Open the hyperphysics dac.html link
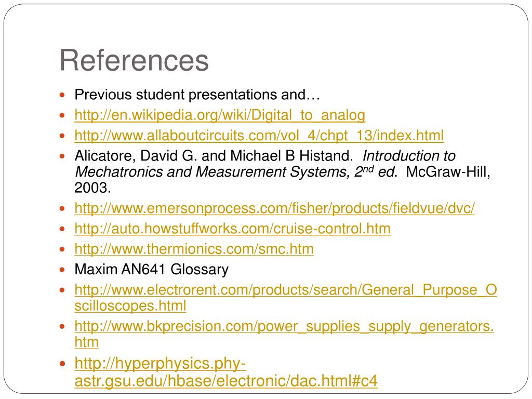The width and height of the screenshot is (532, 399). (x=226, y=372)
